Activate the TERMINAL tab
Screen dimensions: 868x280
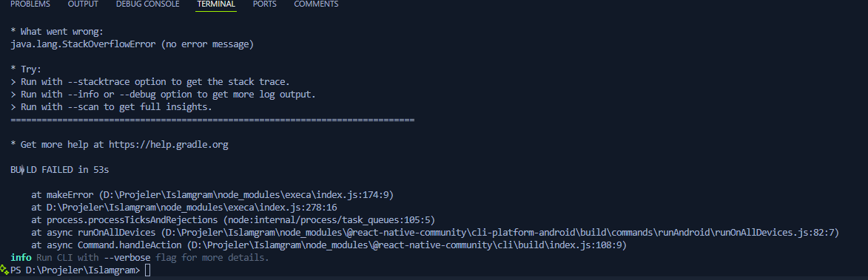(x=216, y=4)
